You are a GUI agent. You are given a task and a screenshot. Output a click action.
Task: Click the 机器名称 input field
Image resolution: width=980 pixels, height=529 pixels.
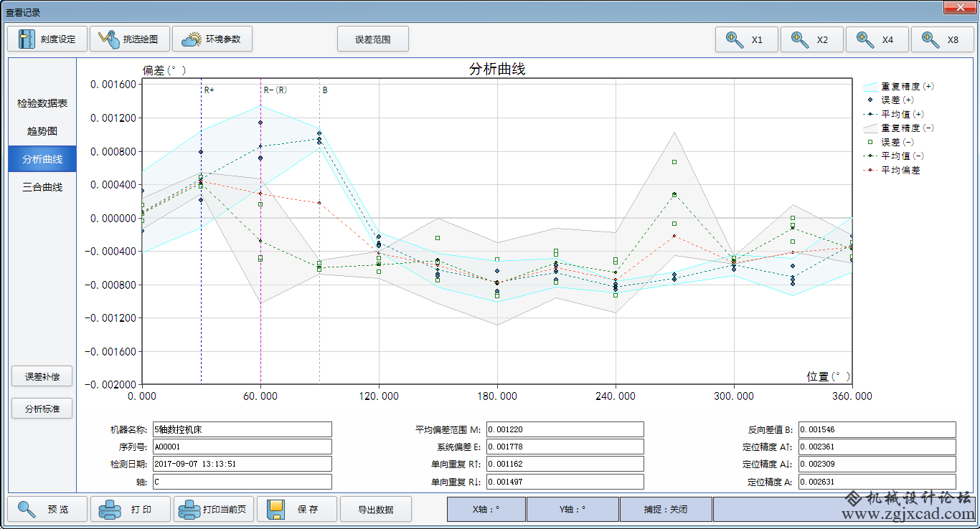(242, 429)
